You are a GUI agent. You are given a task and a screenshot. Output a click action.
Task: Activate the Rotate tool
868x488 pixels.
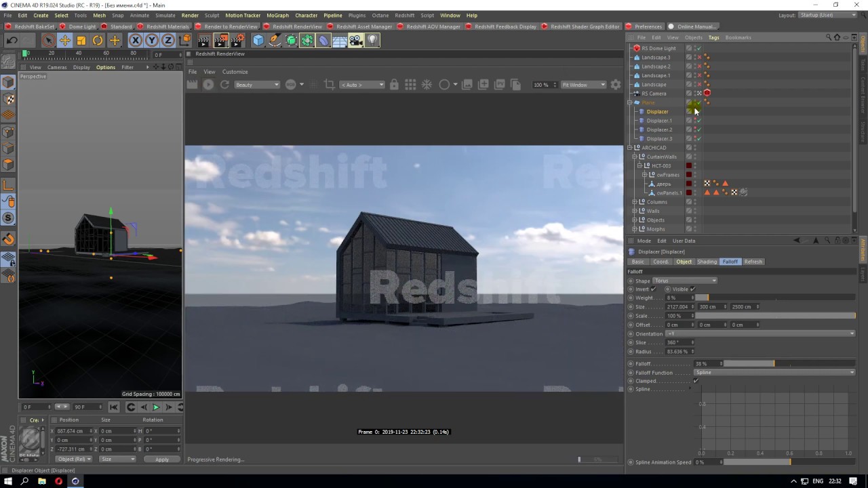coord(98,41)
